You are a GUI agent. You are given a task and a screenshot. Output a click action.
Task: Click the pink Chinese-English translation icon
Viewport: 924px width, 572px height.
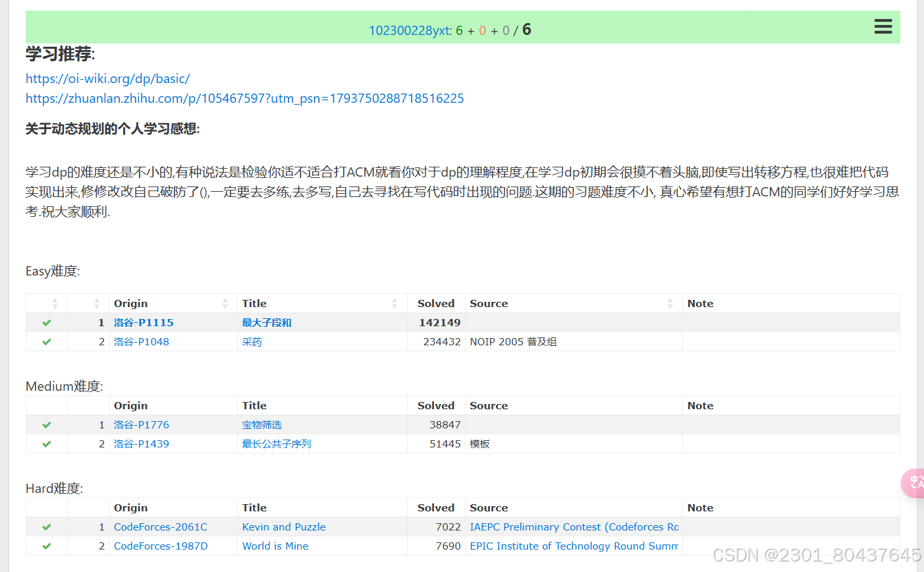[x=915, y=483]
